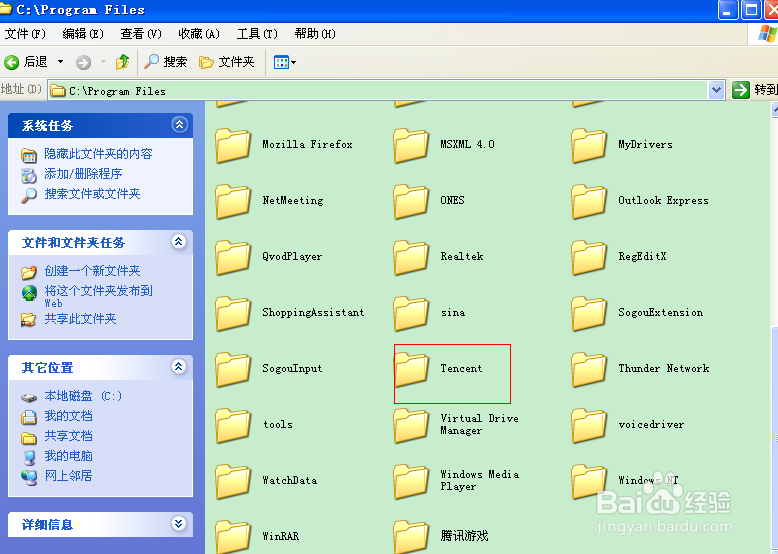Select the Mozilla Firefox folder icon
Screen dimensions: 778x554
click(x=233, y=145)
